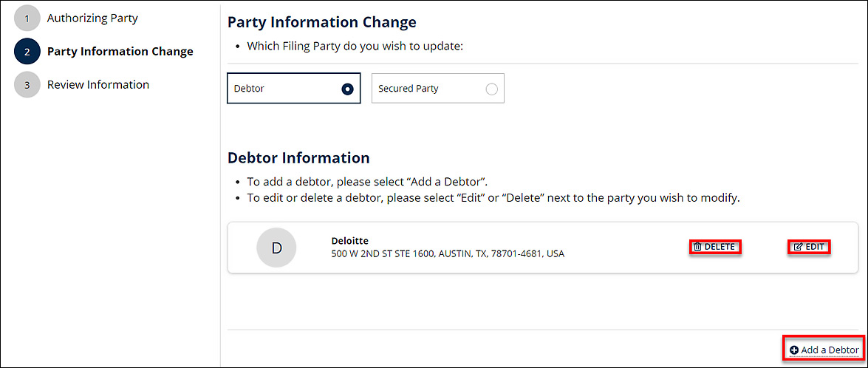Select the Secured Party radio button
The height and width of the screenshot is (368, 868).
[x=491, y=89]
